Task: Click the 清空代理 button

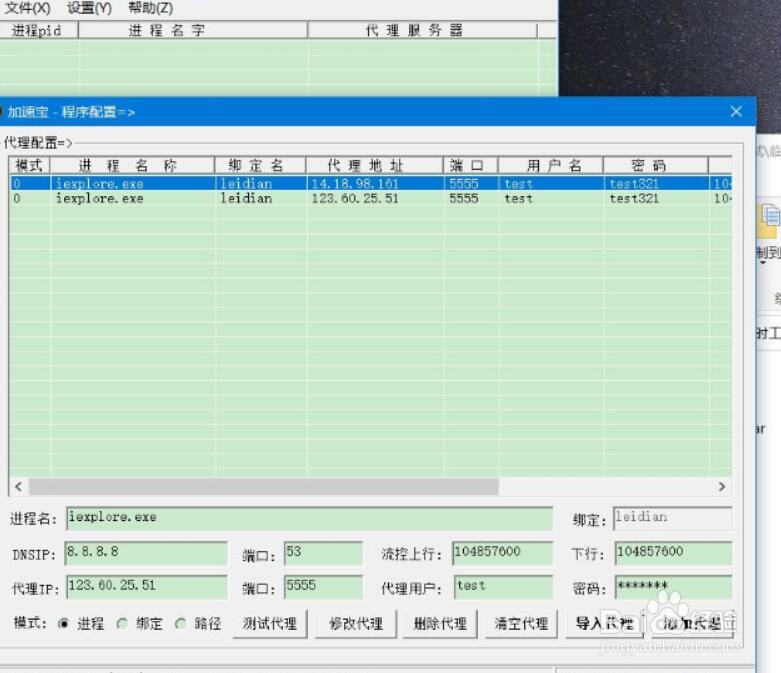Action: click(521, 623)
